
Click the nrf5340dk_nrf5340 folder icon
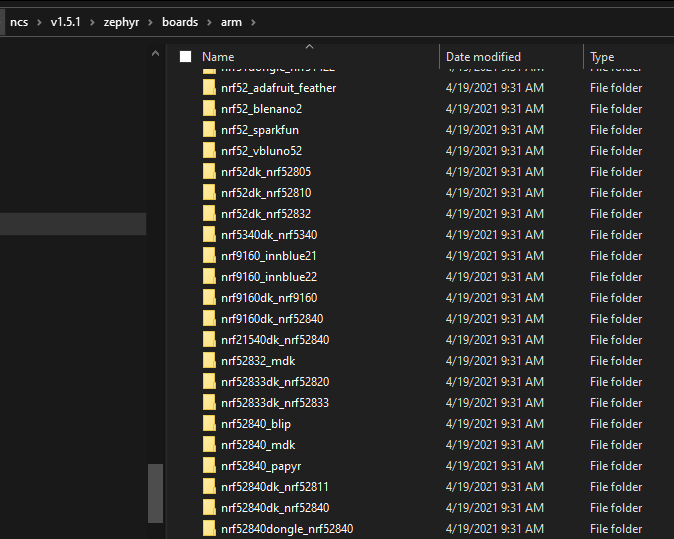click(x=209, y=235)
